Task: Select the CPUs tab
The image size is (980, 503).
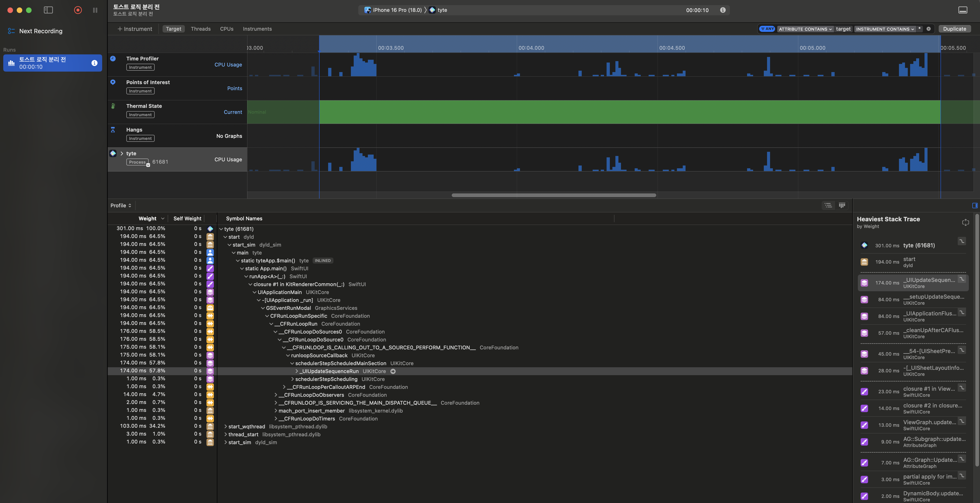Action: coord(226,29)
